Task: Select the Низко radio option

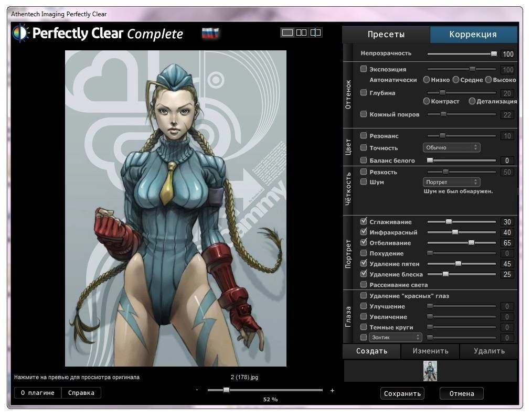Action: click(427, 80)
